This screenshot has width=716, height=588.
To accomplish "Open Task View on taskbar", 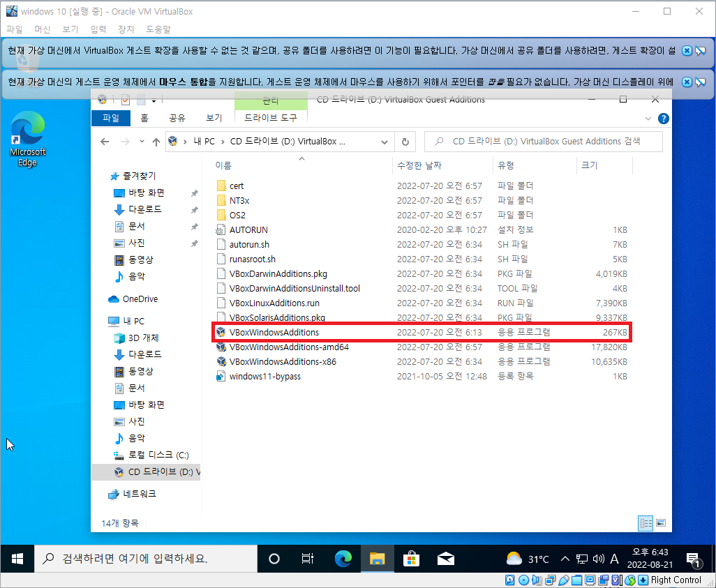I will [308, 559].
